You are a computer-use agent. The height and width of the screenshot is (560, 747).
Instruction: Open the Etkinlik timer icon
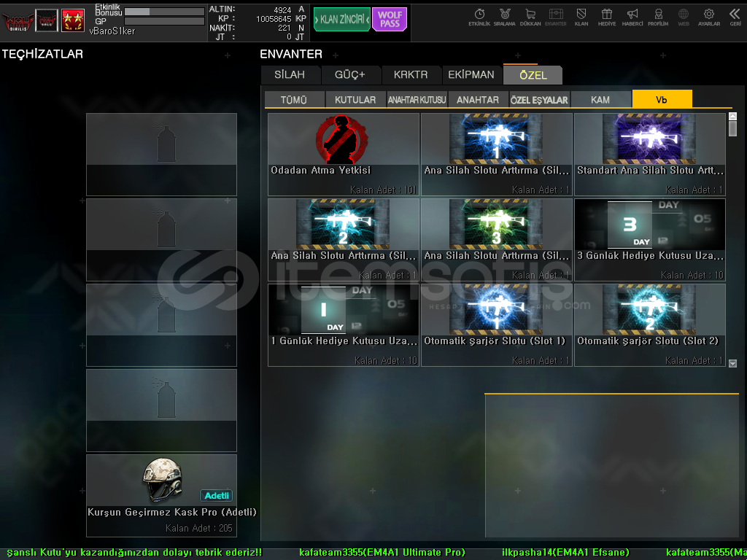[x=479, y=17]
